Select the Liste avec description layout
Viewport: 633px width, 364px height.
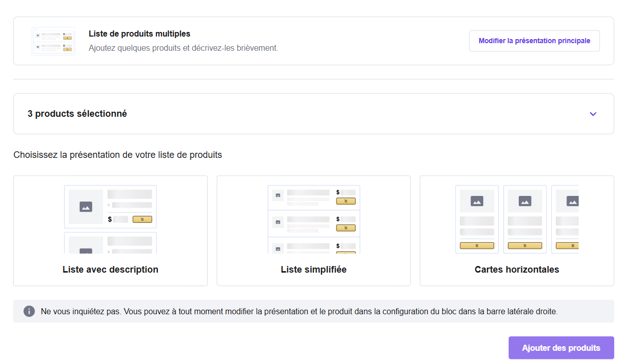pyautogui.click(x=110, y=231)
